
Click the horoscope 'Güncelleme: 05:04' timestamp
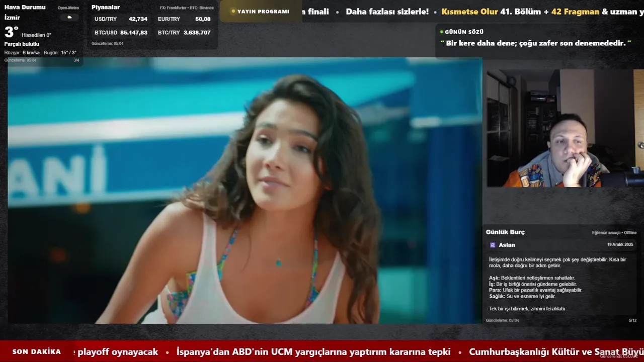(502, 320)
